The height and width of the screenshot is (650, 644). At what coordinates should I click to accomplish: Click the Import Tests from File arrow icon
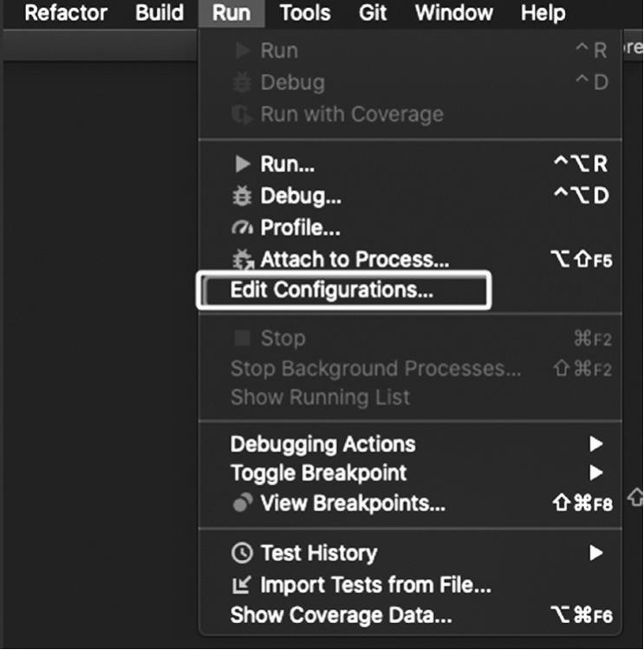[x=242, y=584]
